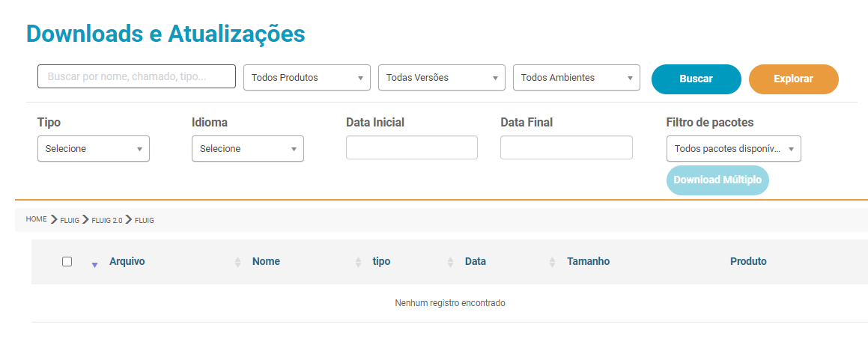The image size is (868, 339).
Task: Click the Data Final date field
Action: 566,147
